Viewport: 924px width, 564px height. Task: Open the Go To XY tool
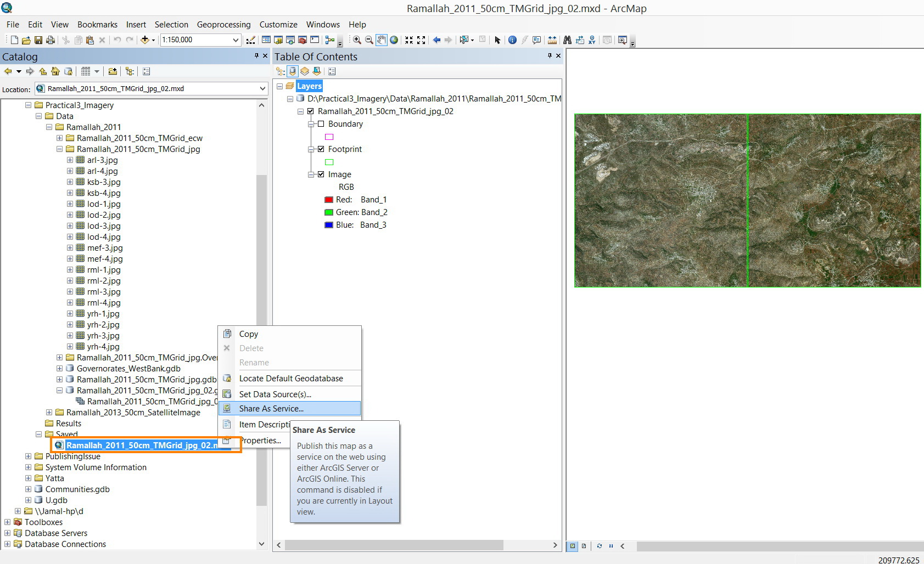592,40
